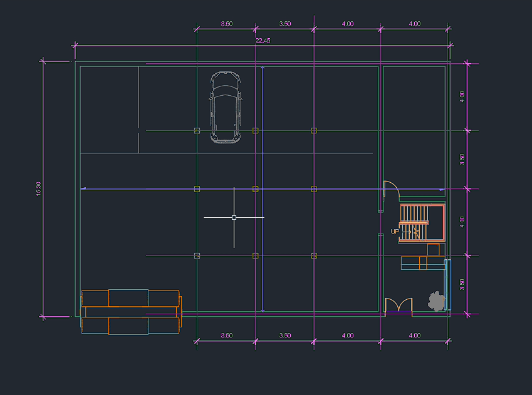
Task: Click the last 4.00 dimension on top row
Action: pos(414,24)
